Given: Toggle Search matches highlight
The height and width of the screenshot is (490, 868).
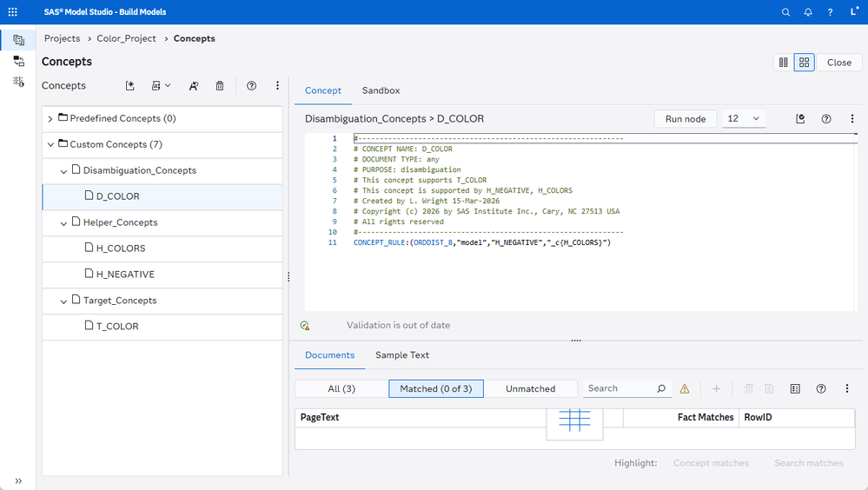Looking at the screenshot, I should [x=808, y=463].
